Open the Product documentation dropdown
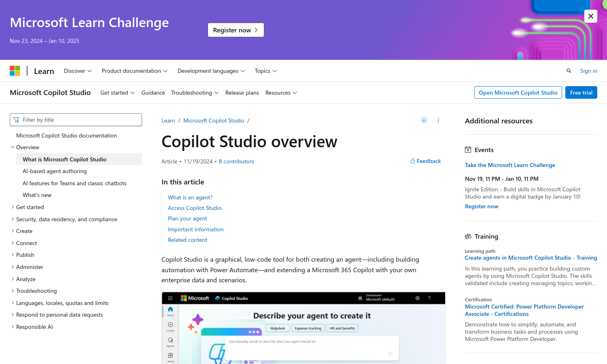This screenshot has width=607, height=364. coord(134,71)
